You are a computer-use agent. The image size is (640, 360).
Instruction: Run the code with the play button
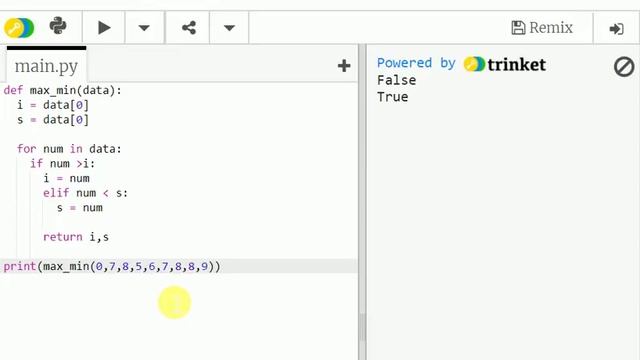point(104,28)
